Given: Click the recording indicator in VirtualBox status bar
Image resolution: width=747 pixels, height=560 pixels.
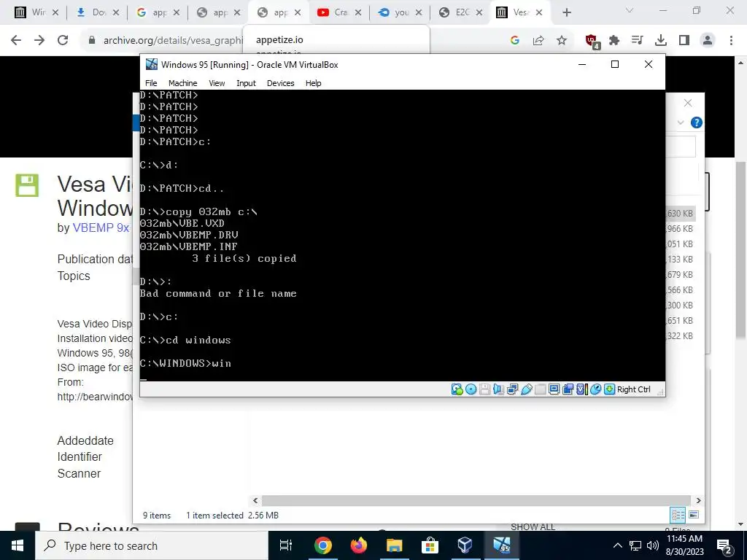Looking at the screenshot, I should pos(568,389).
